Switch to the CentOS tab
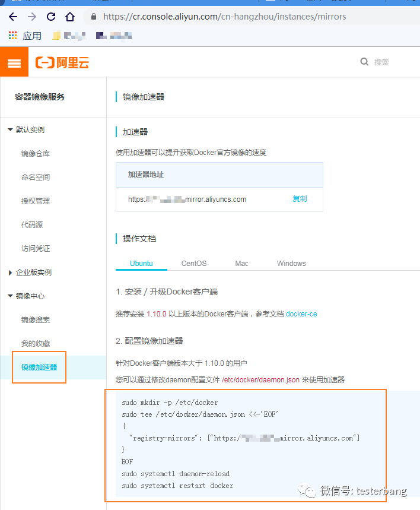 194,264
